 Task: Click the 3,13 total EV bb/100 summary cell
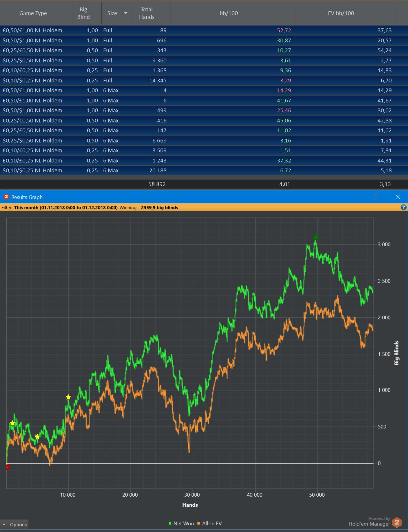click(x=385, y=184)
